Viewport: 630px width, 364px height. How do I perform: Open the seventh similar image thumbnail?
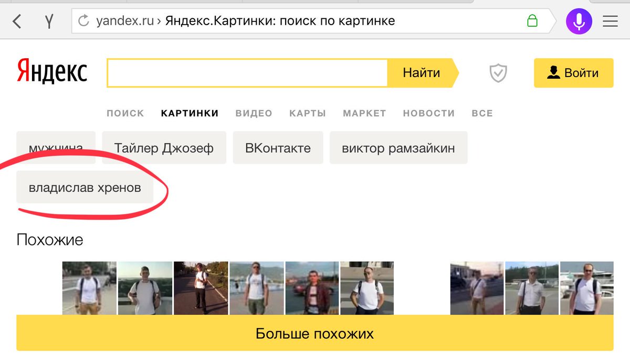pos(477,288)
